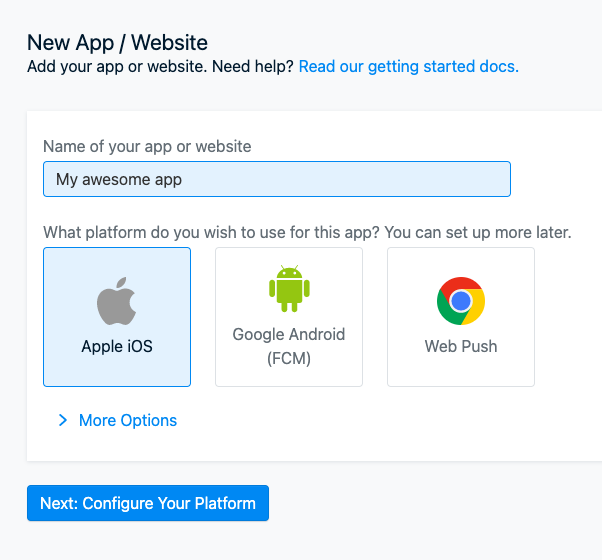This screenshot has width=602, height=560.
Task: Open the getting started docs link
Action: (x=409, y=66)
